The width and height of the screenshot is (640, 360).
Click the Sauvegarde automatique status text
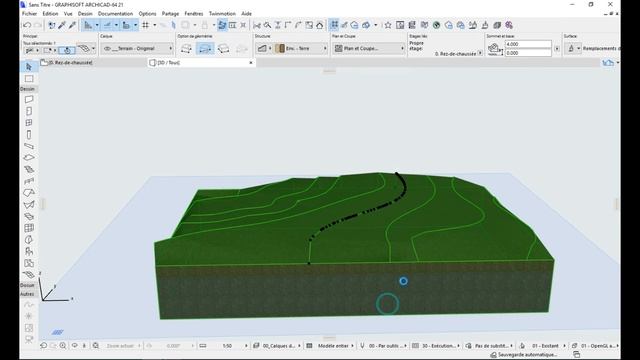tap(527, 355)
